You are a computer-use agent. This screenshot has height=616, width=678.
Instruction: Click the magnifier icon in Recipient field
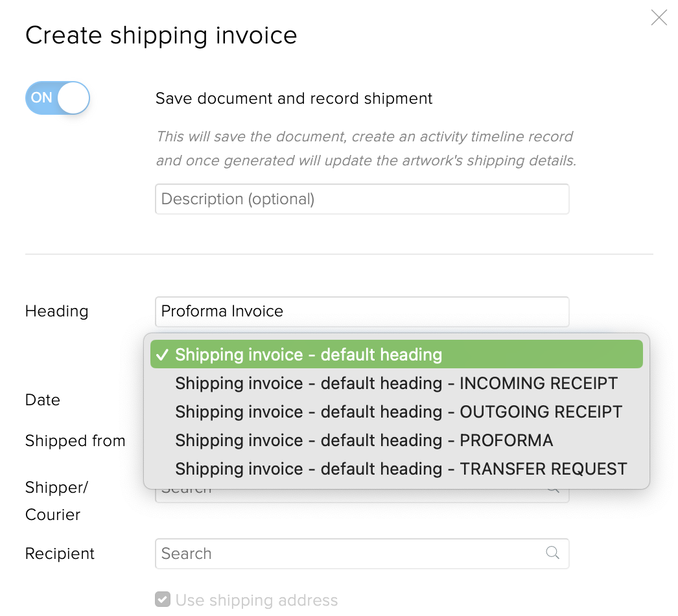[552, 552]
